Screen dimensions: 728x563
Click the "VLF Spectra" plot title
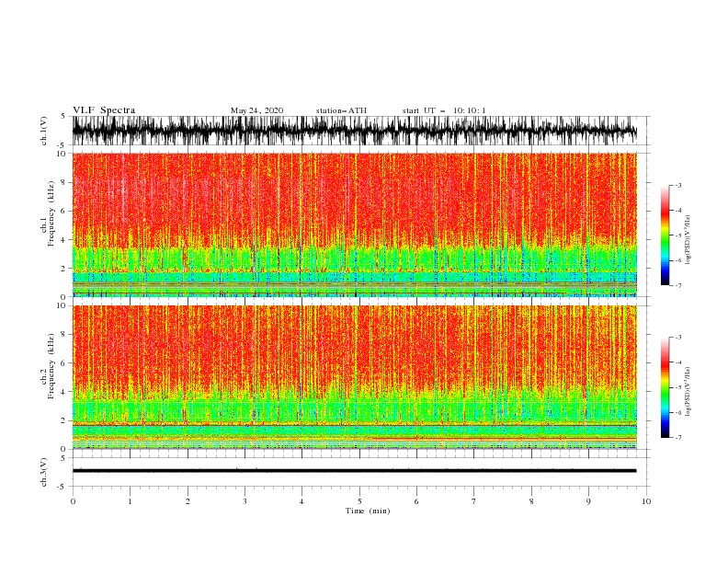pyautogui.click(x=104, y=110)
